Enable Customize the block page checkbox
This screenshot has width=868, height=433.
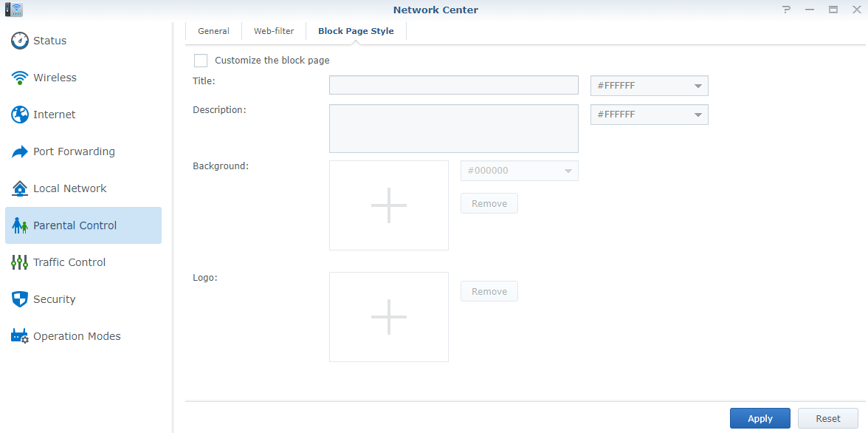(201, 61)
